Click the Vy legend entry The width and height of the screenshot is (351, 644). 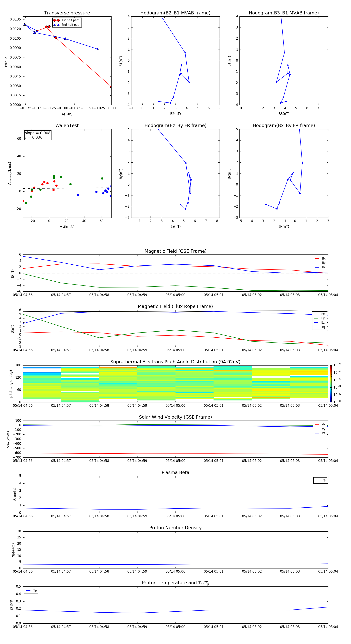(320, 429)
